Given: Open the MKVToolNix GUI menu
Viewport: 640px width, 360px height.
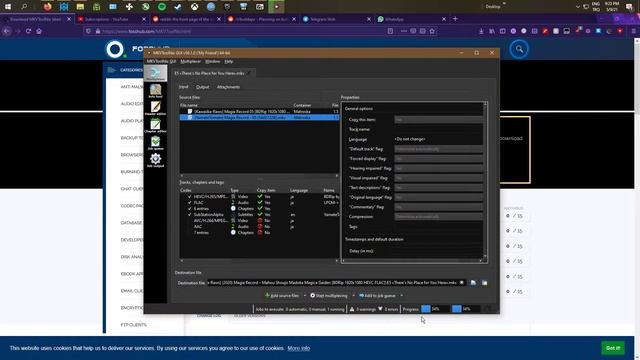Looking at the screenshot, I should 161,61.
